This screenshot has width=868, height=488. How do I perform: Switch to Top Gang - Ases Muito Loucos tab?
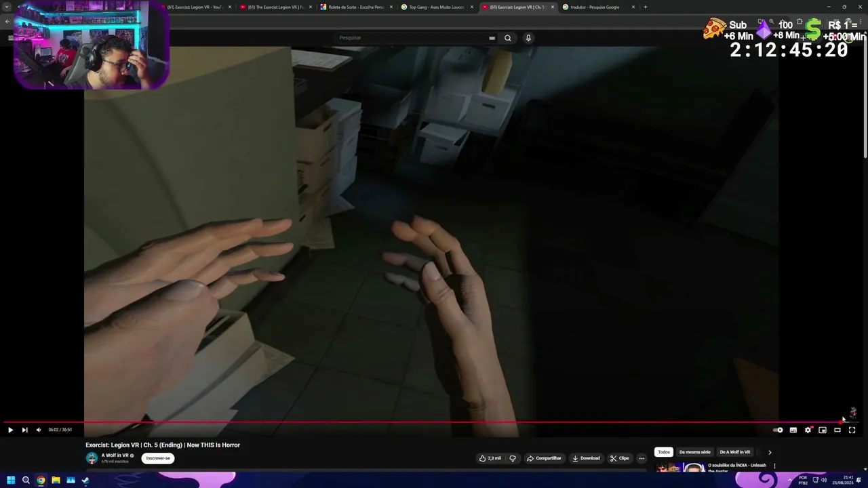pyautogui.click(x=437, y=7)
